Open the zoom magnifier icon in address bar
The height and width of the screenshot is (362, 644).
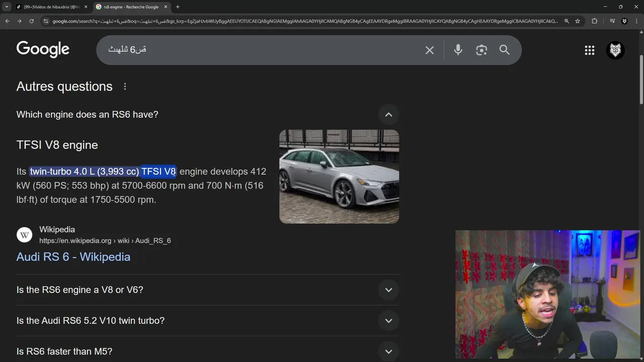567,21
